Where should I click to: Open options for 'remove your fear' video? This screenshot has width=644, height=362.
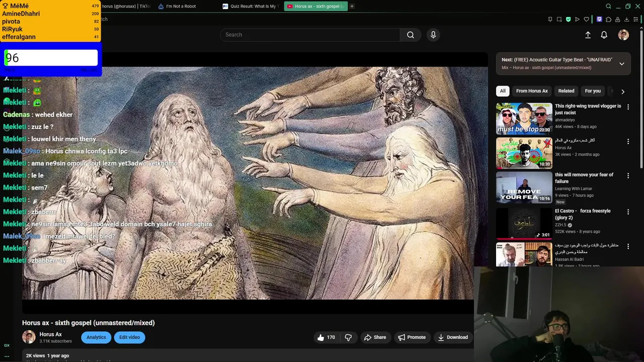[627, 175]
